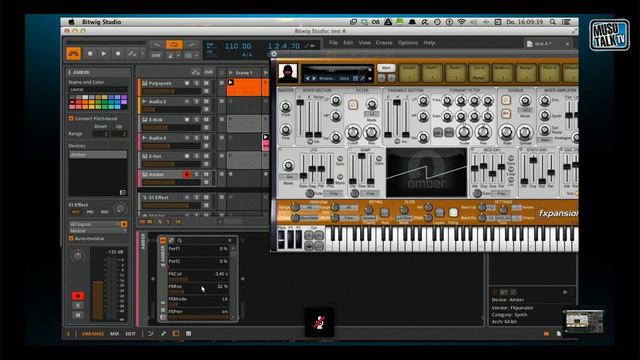Click the Wi-Fi status icon
Image resolution: width=640 pixels, height=360 pixels.
(461, 22)
